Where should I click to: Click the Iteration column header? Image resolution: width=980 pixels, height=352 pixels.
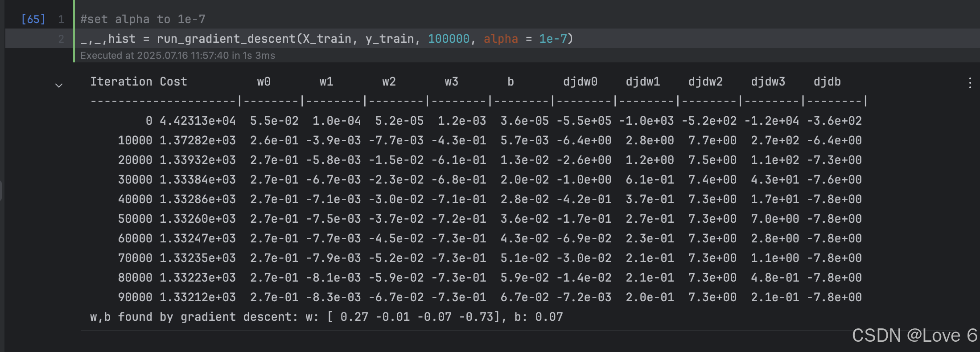pos(121,82)
